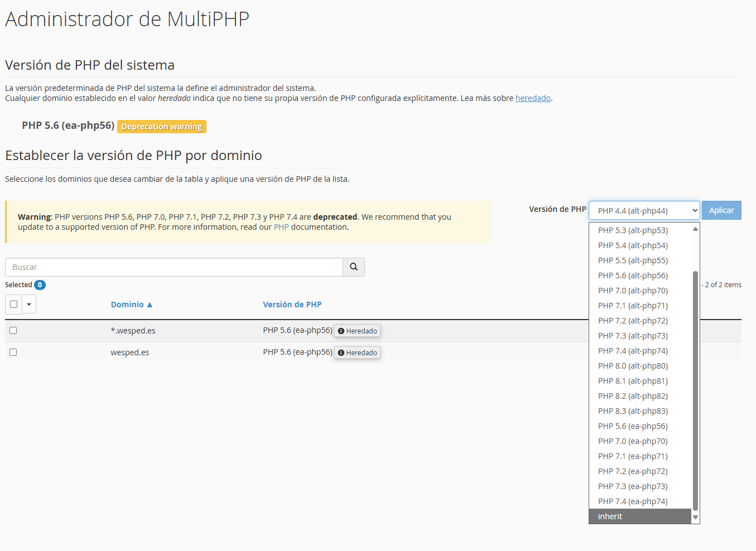
Task: Choose PHP 8.3 (alt-php83) from list
Action: 633,411
